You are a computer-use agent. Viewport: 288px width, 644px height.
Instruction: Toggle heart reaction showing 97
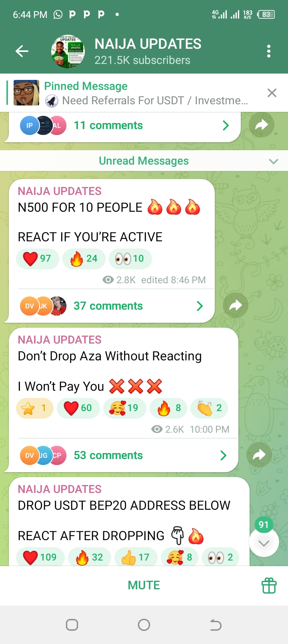pos(37,258)
